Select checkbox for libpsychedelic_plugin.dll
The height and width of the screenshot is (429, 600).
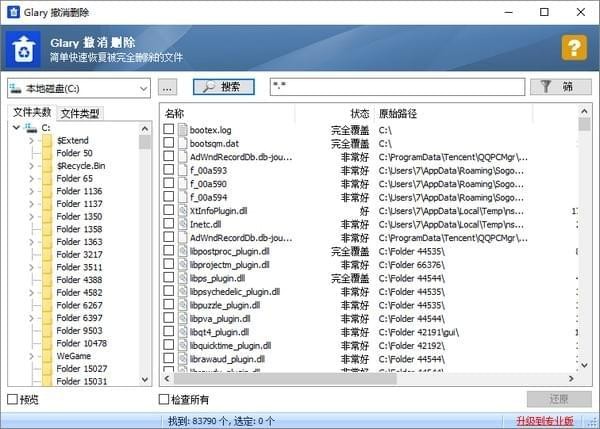click(x=169, y=290)
